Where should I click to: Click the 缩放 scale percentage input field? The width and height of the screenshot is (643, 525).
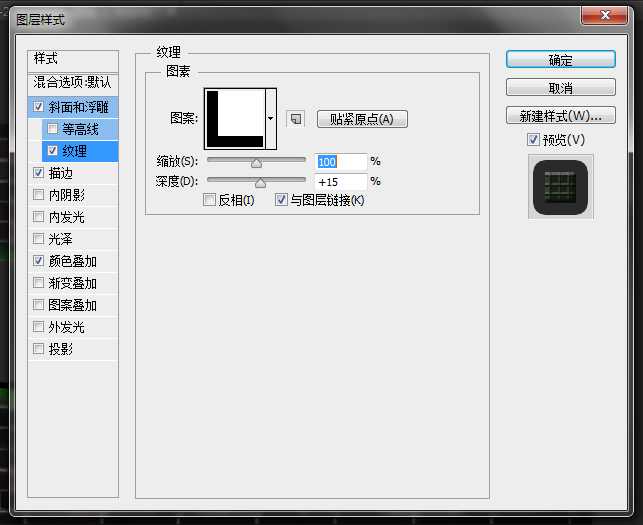pos(340,161)
